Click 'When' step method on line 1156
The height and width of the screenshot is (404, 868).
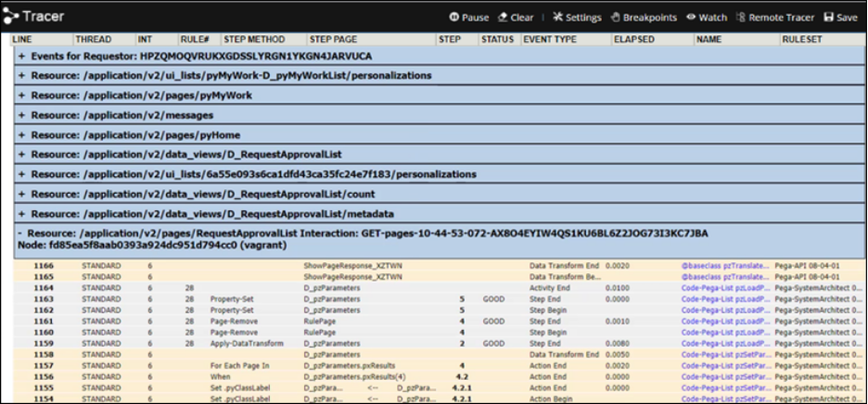pos(220,376)
